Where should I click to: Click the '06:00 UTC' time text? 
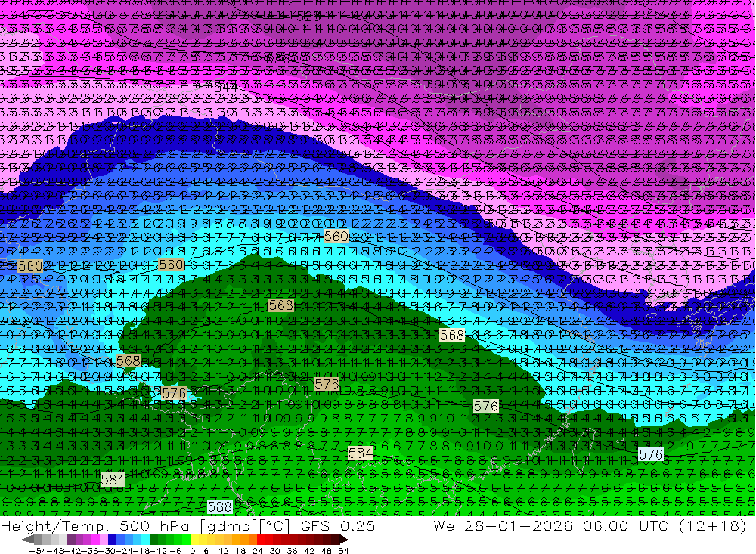coord(626,526)
